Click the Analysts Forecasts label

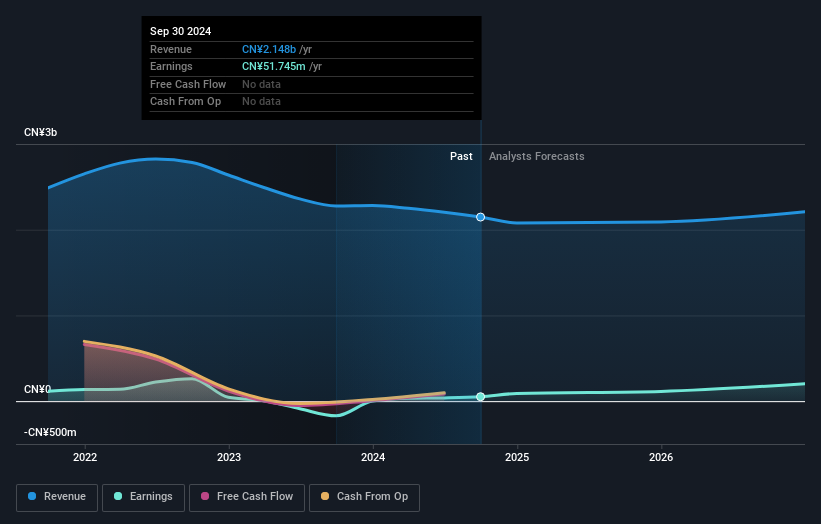[x=537, y=156]
